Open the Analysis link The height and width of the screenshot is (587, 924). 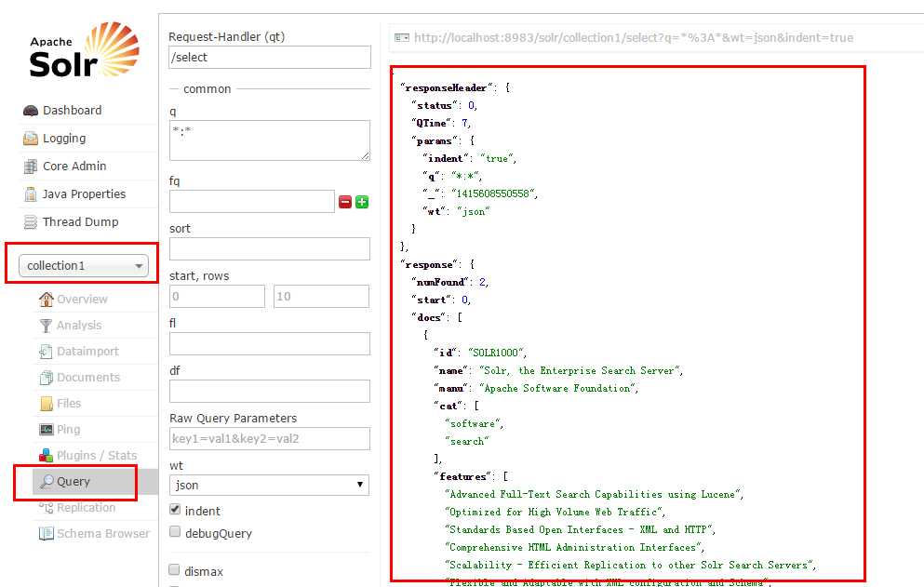point(79,326)
